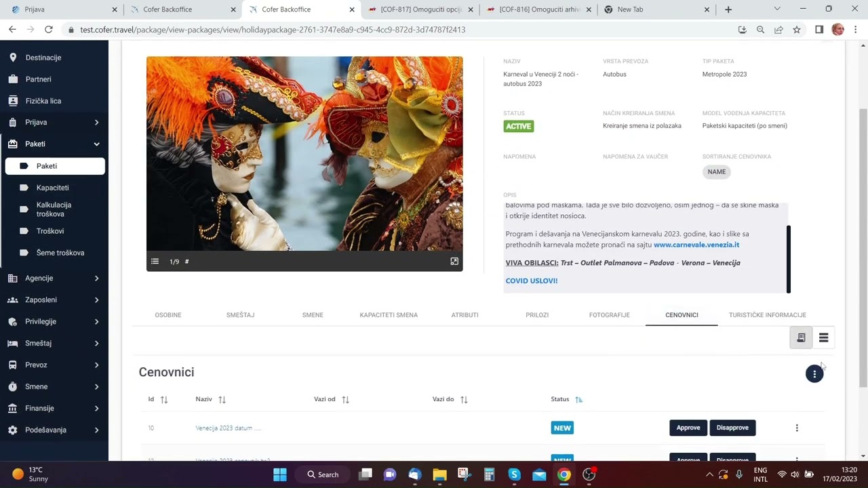Open Windows Start menu
This screenshot has width=868, height=488.
point(280,474)
